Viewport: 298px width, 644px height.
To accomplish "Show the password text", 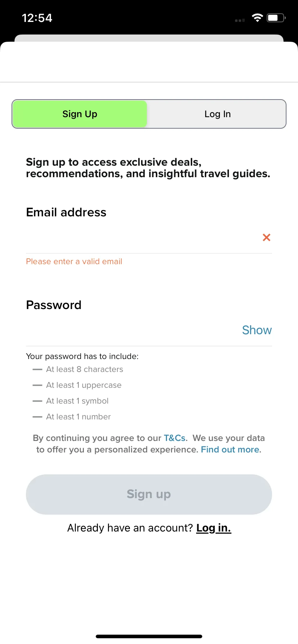I will click(x=257, y=330).
